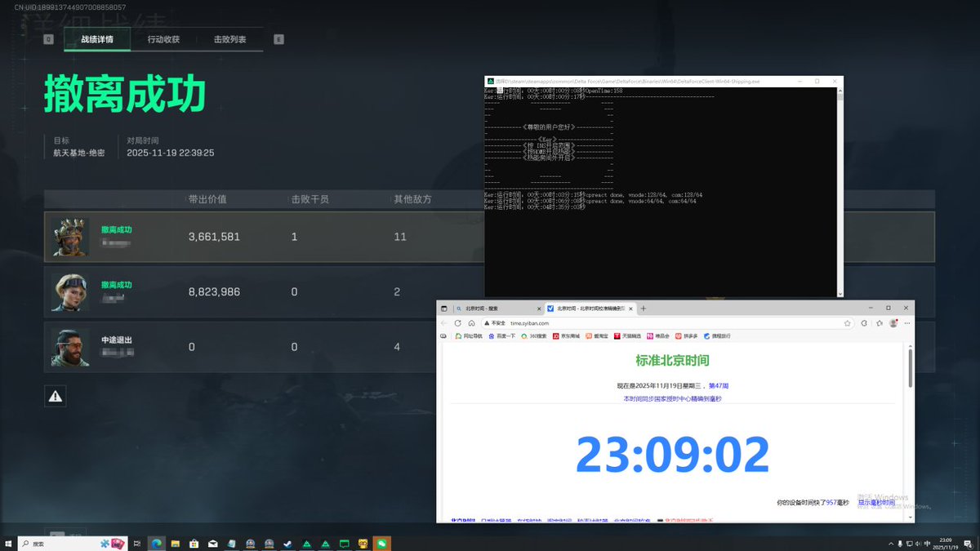Open the Mail app from taskbar

click(213, 543)
